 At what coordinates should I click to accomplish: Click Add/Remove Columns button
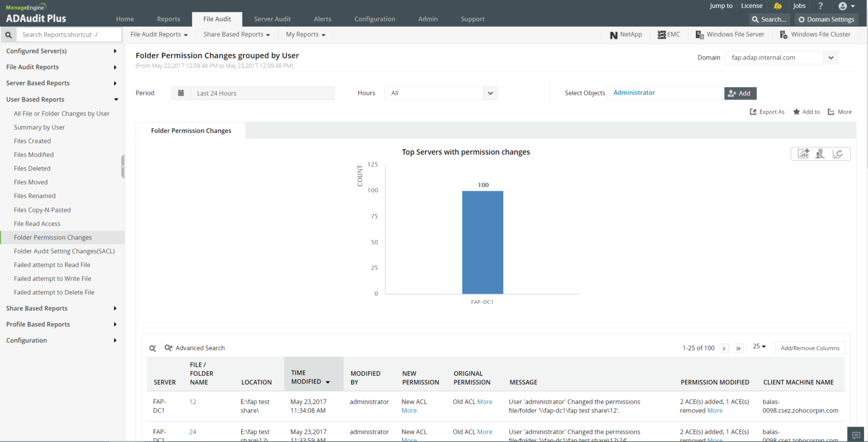(x=810, y=348)
